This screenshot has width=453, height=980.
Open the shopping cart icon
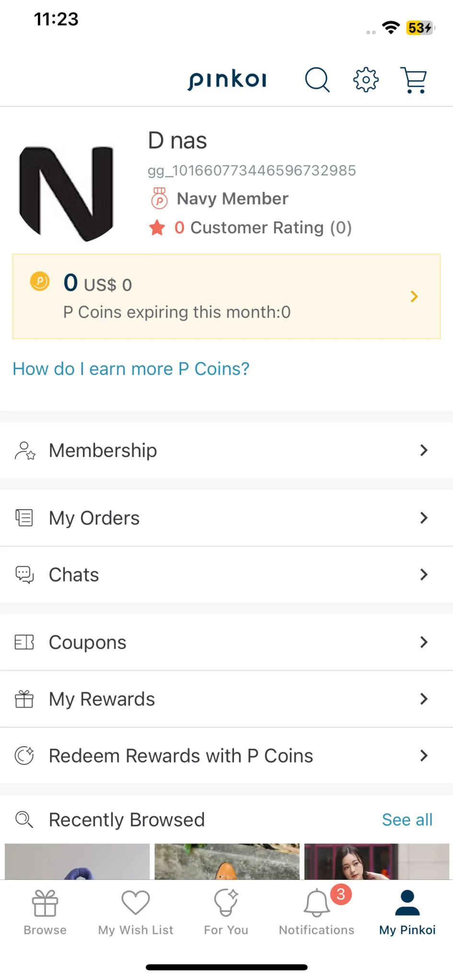[x=414, y=80]
